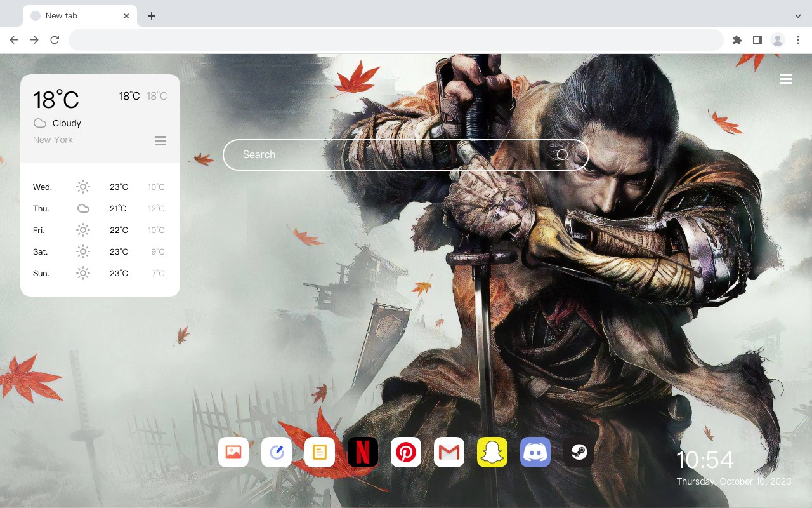The width and height of the screenshot is (812, 508).
Task: Click the browser address bar
Action: [x=396, y=40]
